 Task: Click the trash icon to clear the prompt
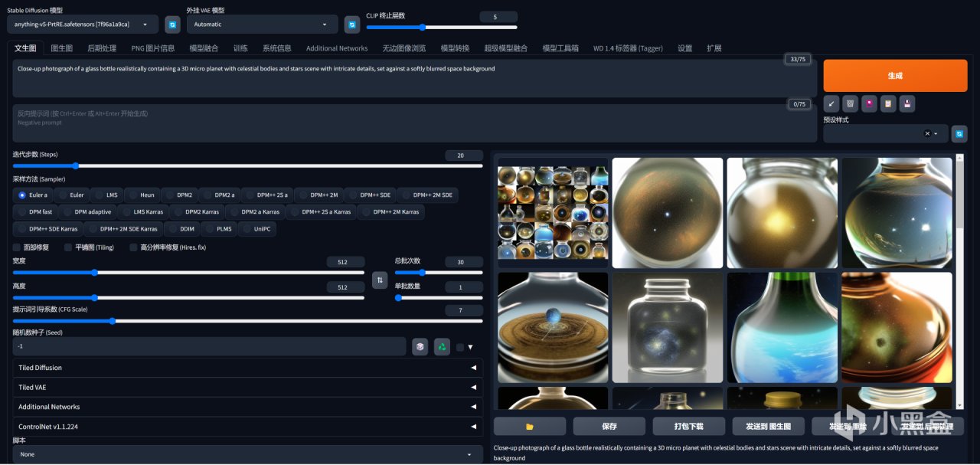coord(850,103)
